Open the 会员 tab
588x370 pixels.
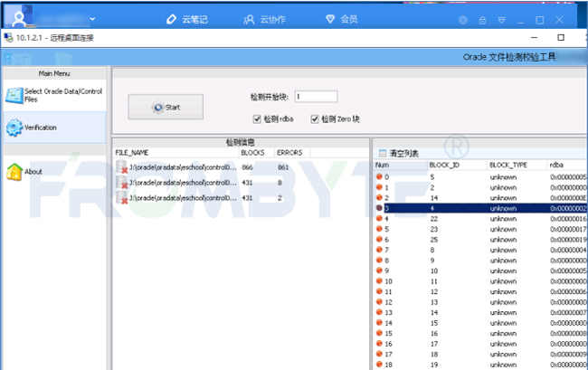coord(342,19)
